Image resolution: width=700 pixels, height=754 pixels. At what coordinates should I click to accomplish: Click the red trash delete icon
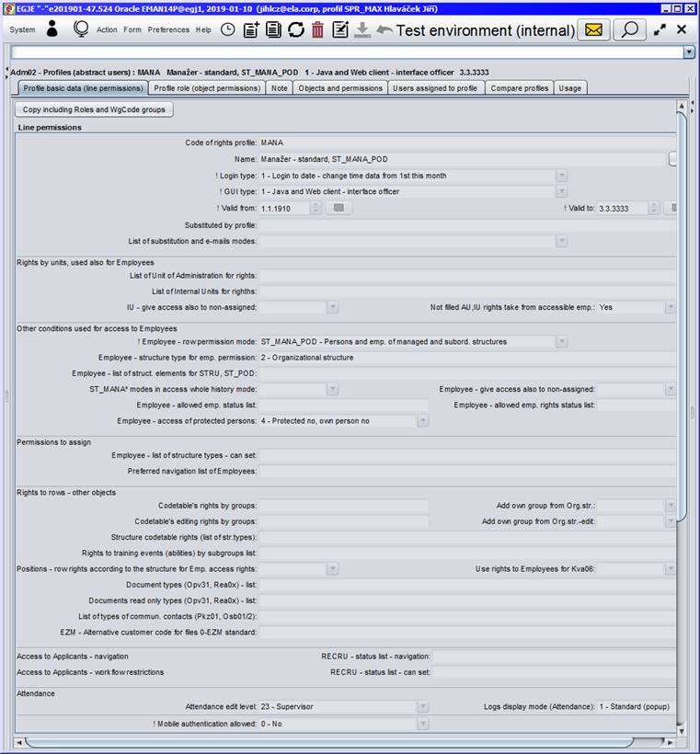(317, 29)
